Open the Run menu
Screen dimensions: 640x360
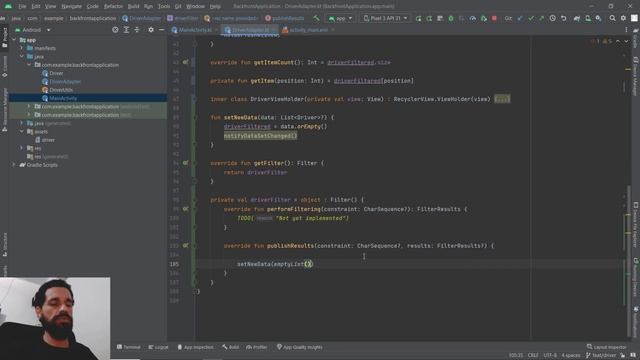(148, 7)
